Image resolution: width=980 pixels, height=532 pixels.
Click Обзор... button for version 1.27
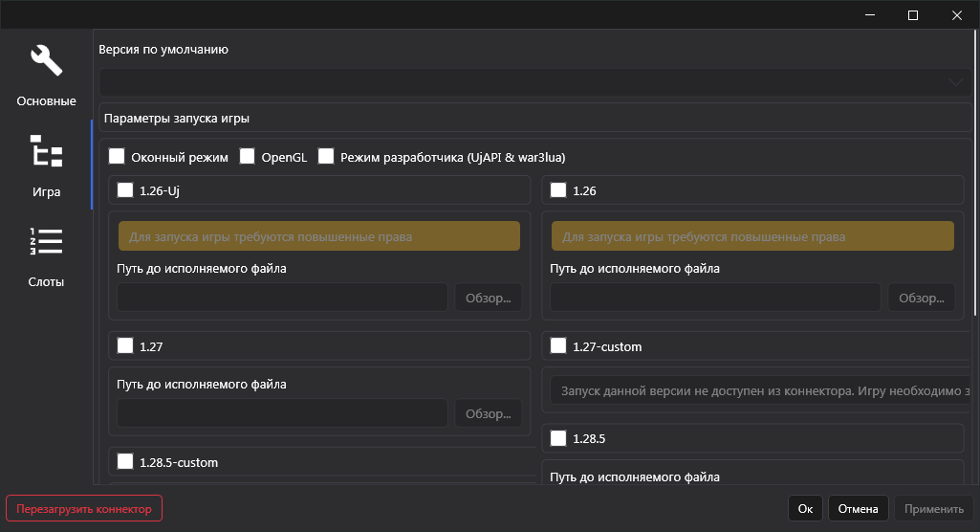click(489, 413)
